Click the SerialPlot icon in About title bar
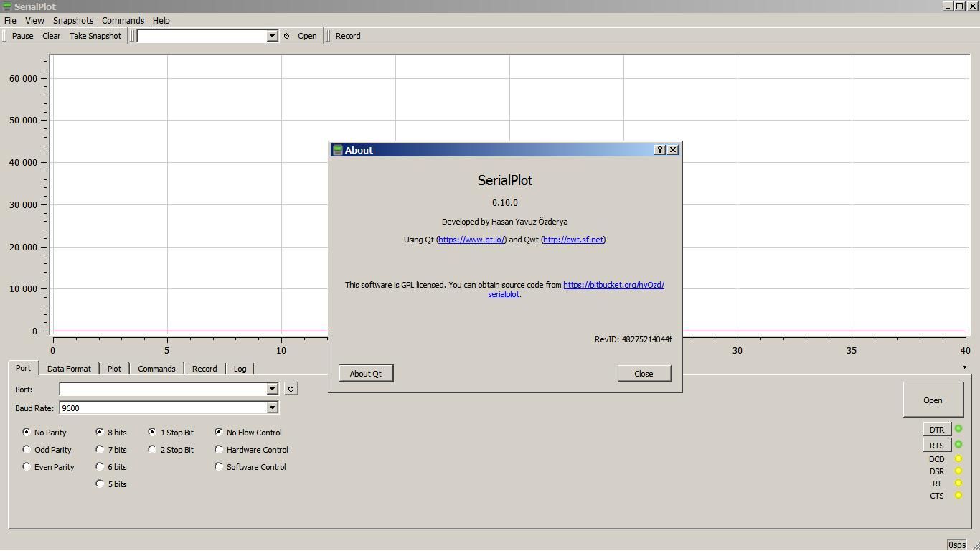The image size is (980, 551). tap(337, 150)
